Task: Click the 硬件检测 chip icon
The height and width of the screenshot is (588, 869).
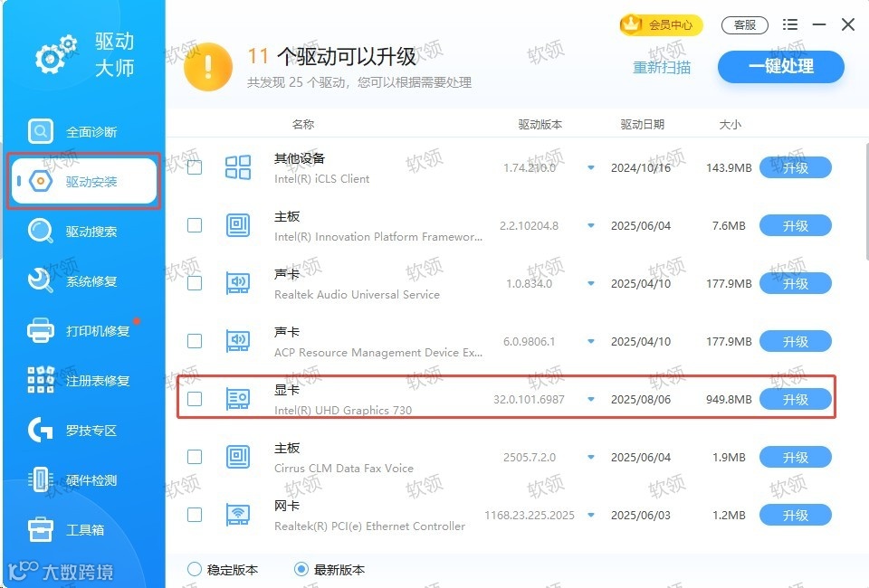Action: point(41,479)
